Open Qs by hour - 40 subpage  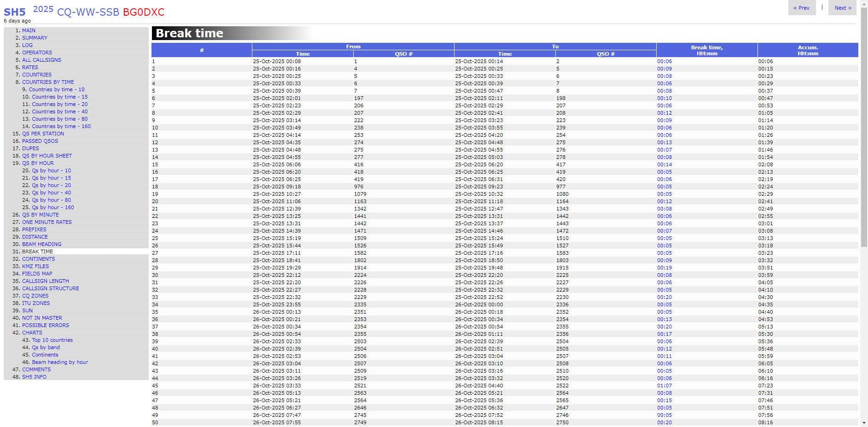point(51,193)
